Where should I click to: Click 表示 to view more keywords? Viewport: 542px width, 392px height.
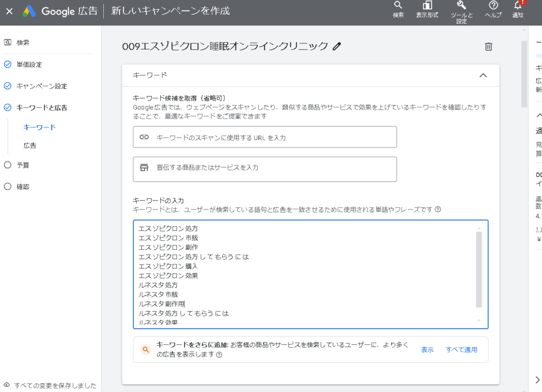click(427, 350)
